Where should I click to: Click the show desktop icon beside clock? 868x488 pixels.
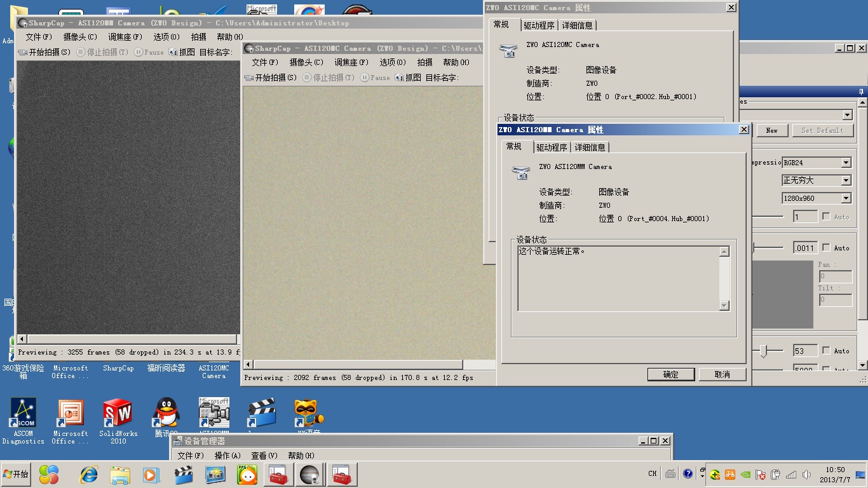861,474
